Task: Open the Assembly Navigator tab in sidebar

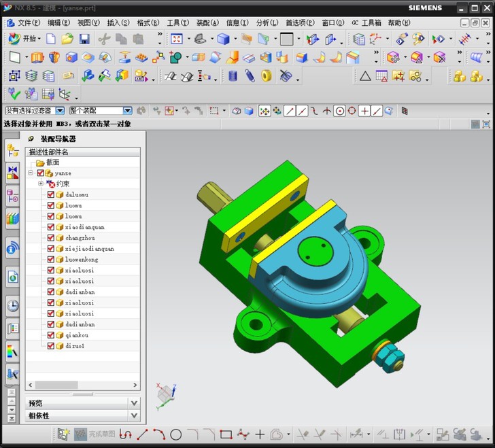Action: click(12, 151)
